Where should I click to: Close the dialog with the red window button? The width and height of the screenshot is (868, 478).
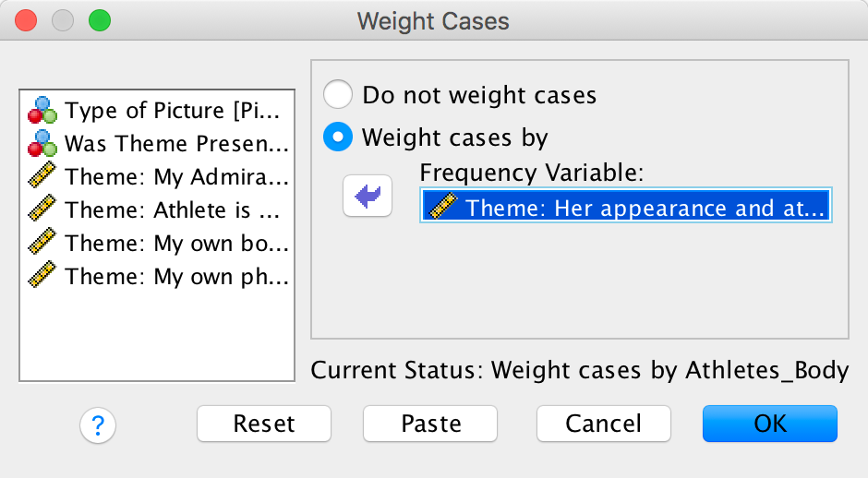26,20
